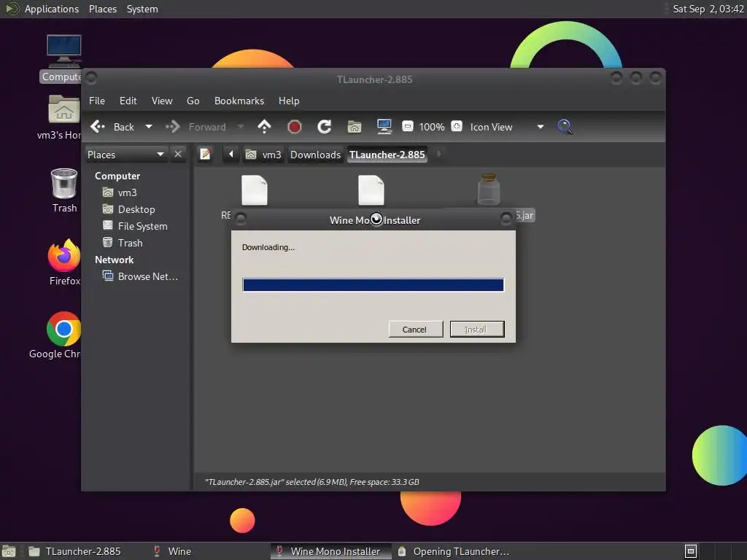Click the Computer toolbar icon
The image size is (747, 560).
384,127
